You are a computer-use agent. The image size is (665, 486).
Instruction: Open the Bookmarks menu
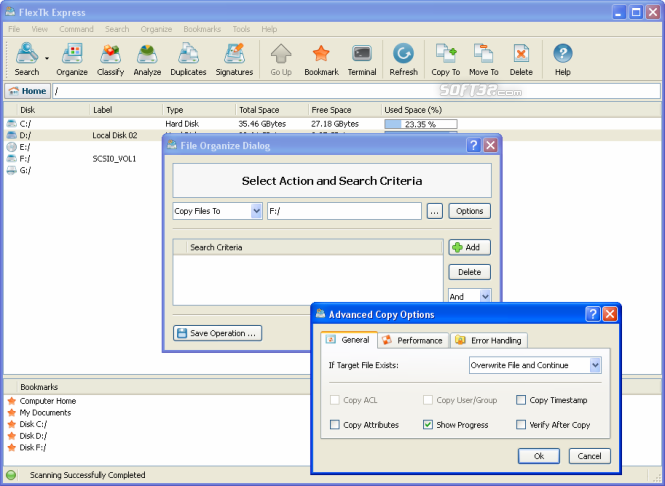(x=202, y=29)
